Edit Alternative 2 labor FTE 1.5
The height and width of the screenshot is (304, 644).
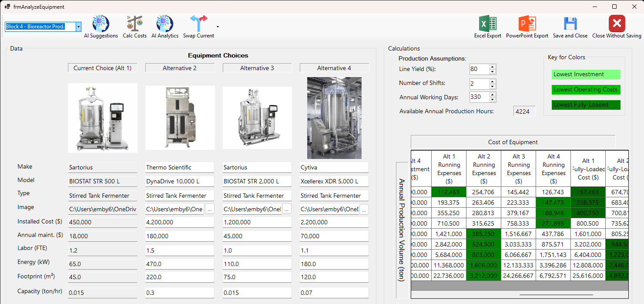(180, 250)
